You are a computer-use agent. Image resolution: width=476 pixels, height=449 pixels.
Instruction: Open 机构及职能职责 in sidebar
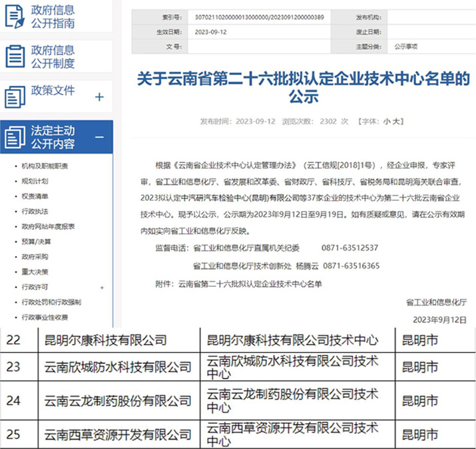point(44,165)
